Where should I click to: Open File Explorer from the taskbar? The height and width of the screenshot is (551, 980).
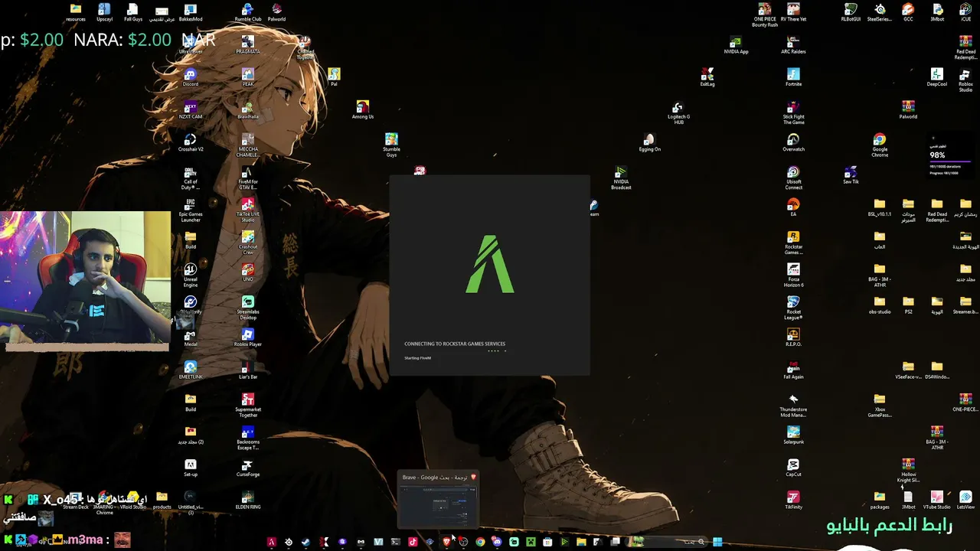[582, 542]
